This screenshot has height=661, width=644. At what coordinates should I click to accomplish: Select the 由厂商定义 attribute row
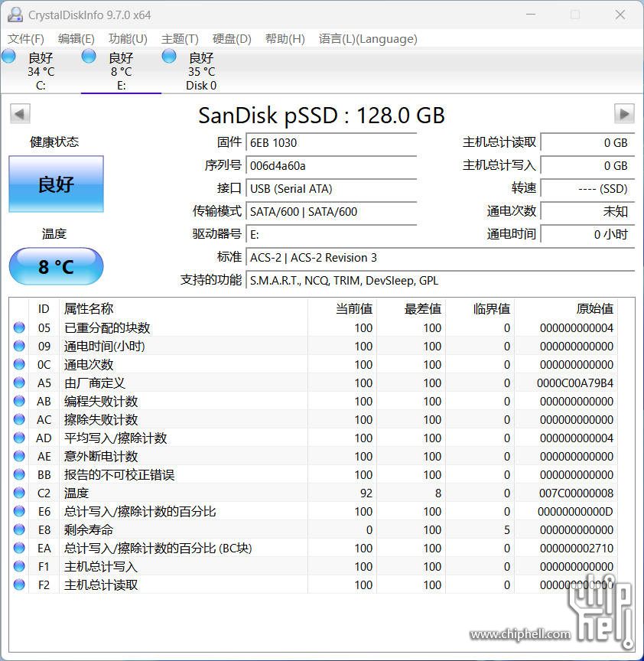pos(314,383)
